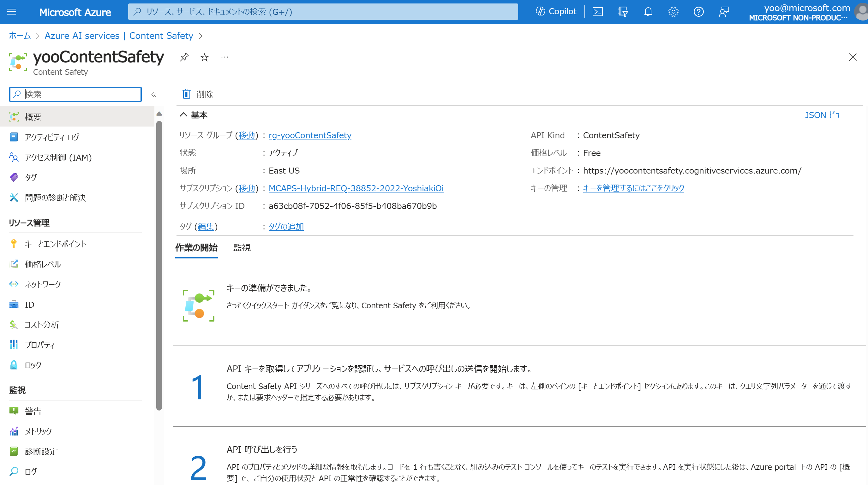Collapse the 基本 essentials section

[183, 115]
